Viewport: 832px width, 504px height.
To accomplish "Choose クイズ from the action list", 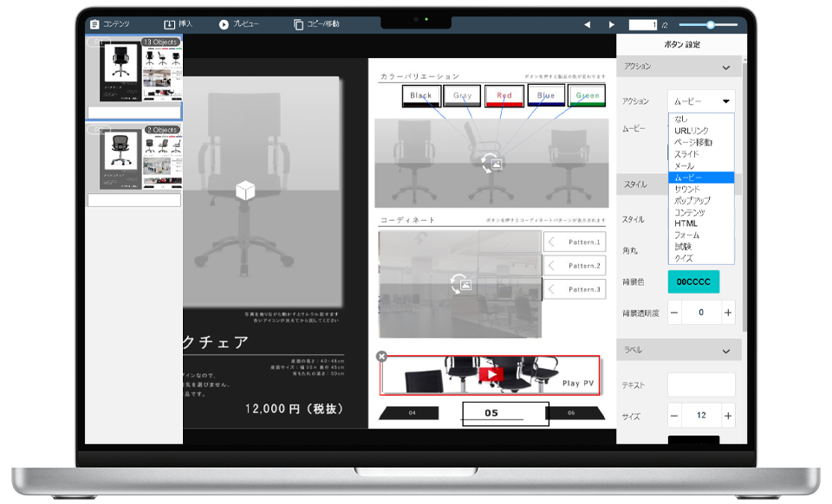I will pyautogui.click(x=701, y=259).
